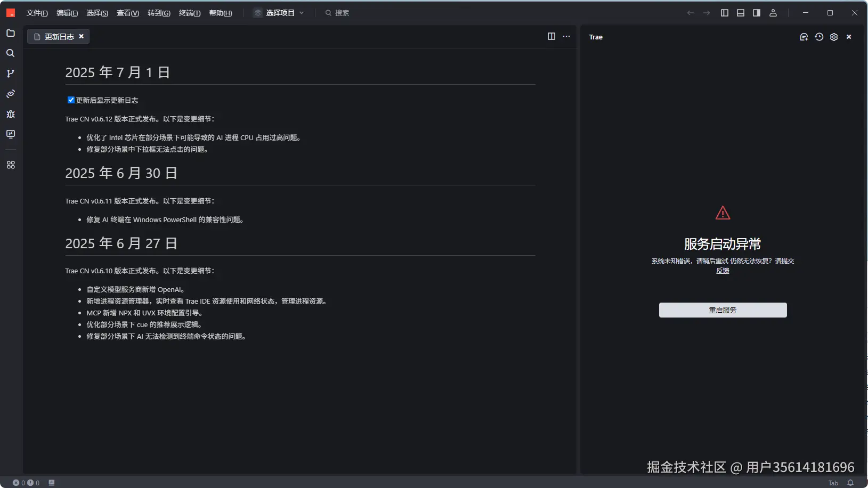Open the editor more actions ellipsis menu

click(x=566, y=37)
